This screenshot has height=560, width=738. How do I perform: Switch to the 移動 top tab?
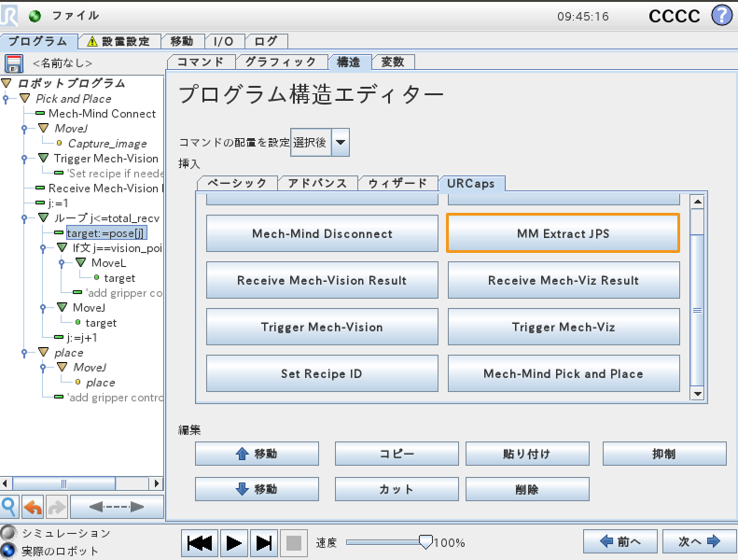click(182, 41)
